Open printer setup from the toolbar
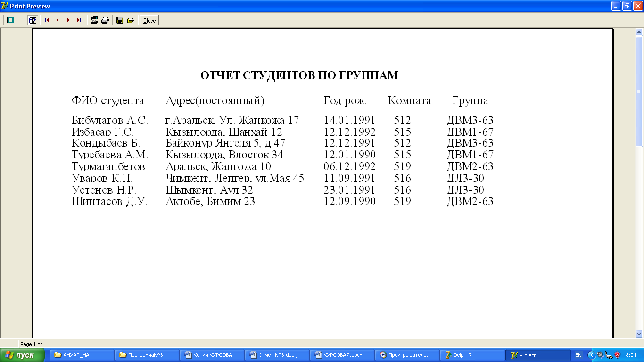Viewport: 644px width, 362px height. pyautogui.click(x=94, y=20)
